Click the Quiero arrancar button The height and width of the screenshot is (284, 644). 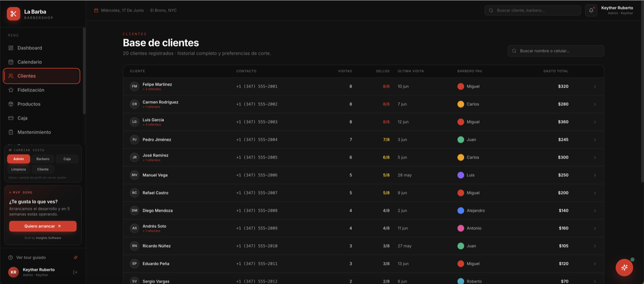(43, 226)
